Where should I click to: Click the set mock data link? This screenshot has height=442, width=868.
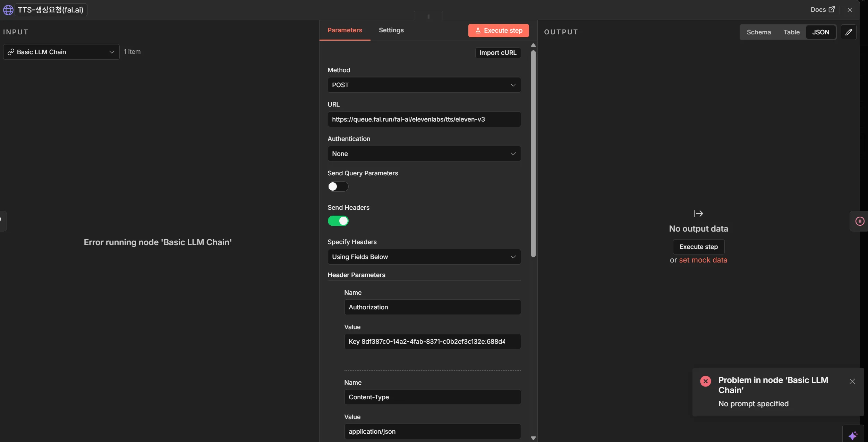(x=703, y=260)
